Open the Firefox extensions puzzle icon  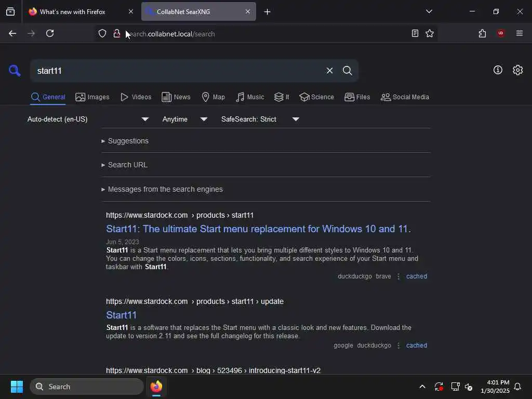point(482,33)
